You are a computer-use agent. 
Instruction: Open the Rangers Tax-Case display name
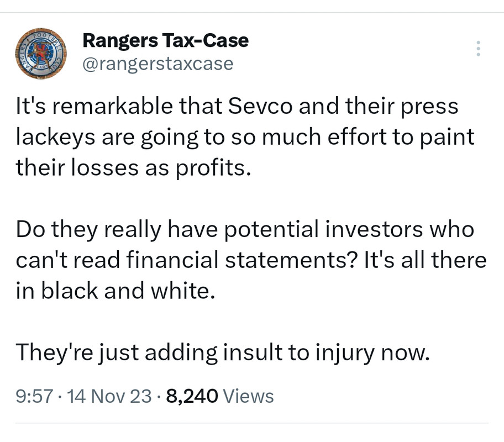pos(165,40)
